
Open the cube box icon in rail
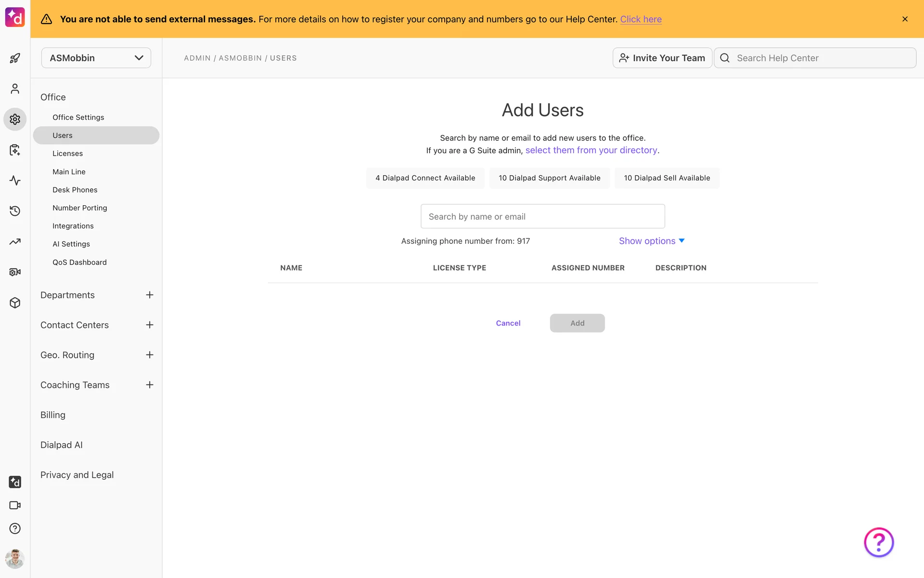pos(15,302)
